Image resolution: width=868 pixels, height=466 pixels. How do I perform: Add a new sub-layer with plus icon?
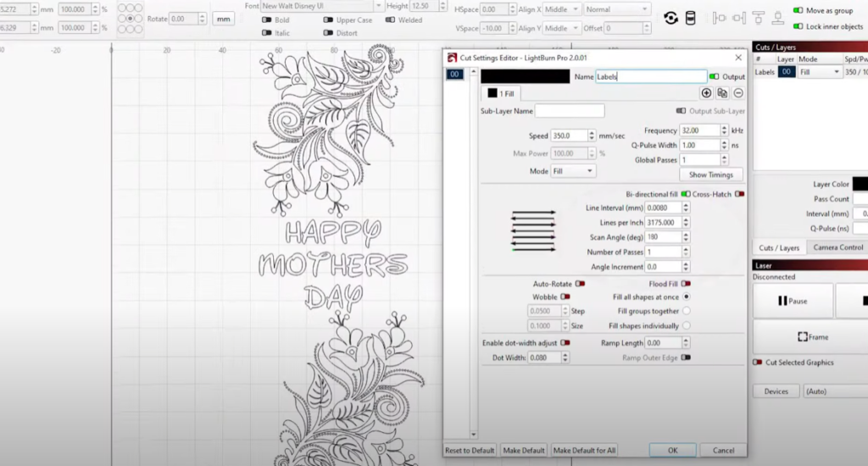(706, 93)
